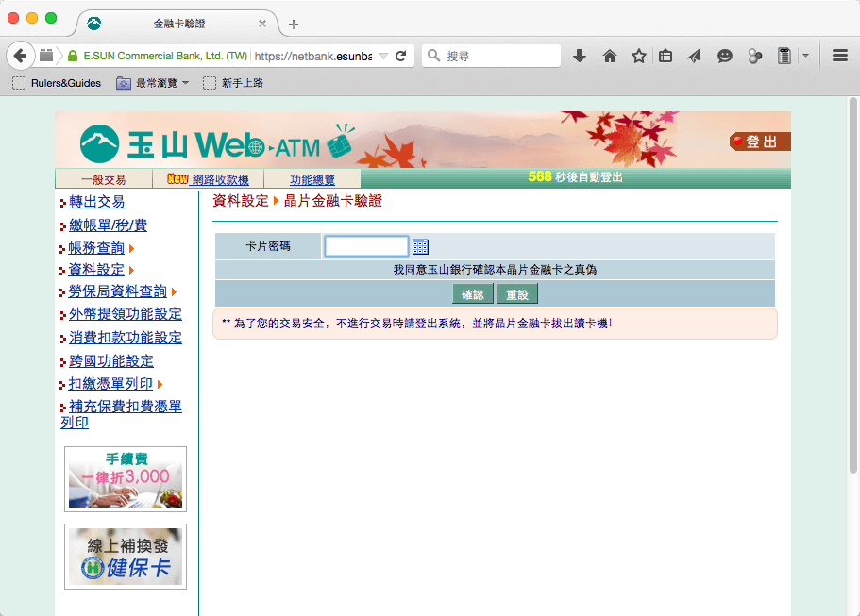
Task: Open Firefox downloads via the arrow icon
Action: click(x=579, y=56)
